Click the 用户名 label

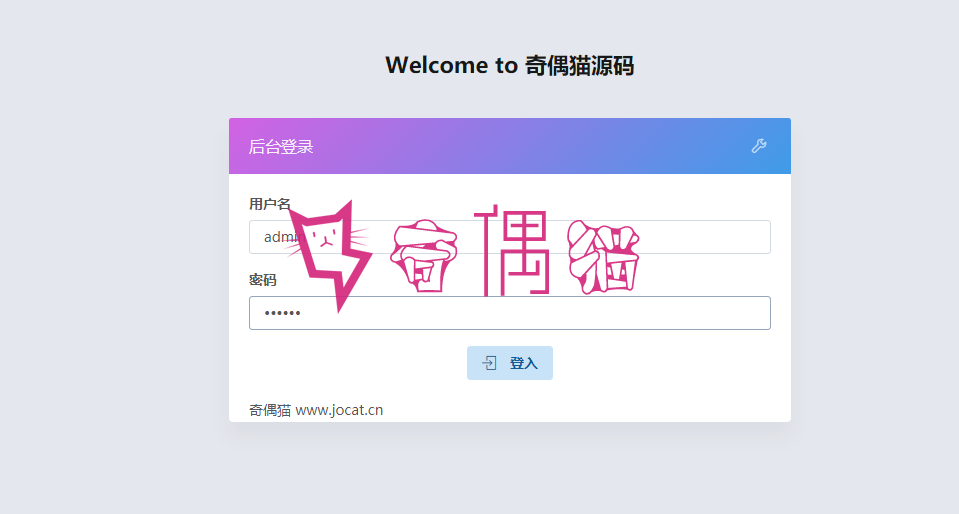click(269, 204)
